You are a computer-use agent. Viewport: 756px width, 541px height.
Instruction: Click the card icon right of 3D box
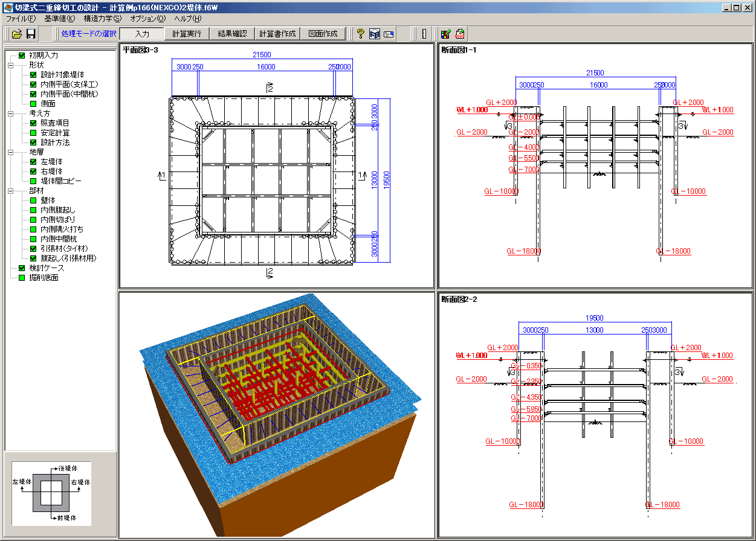tap(389, 34)
